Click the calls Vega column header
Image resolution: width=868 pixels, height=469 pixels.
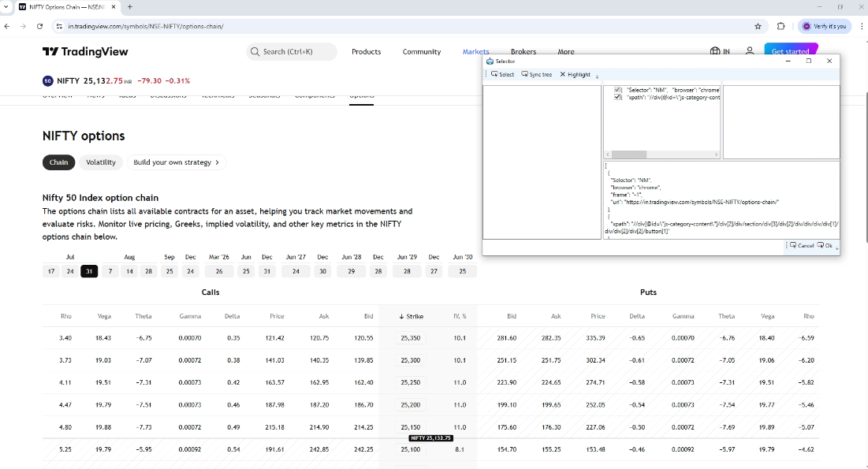pos(104,316)
